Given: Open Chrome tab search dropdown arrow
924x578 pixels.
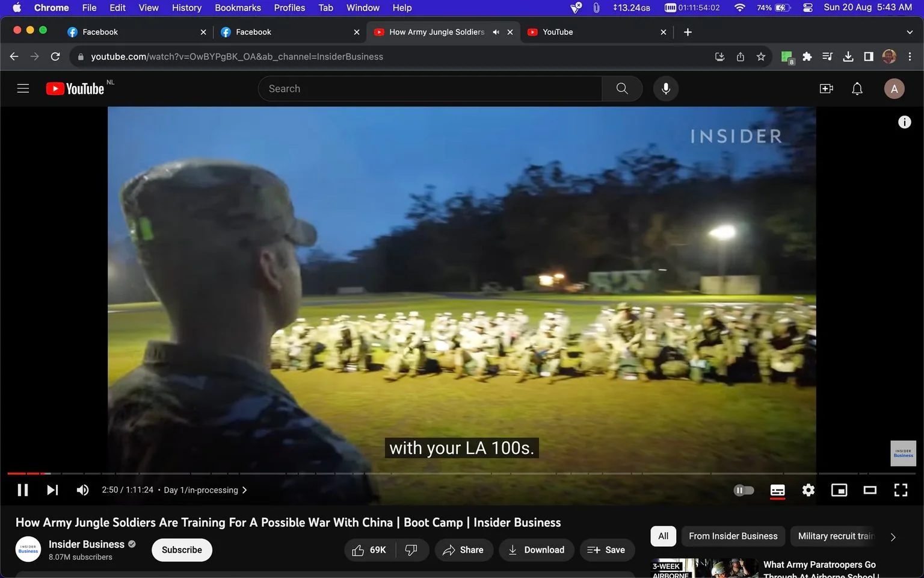Looking at the screenshot, I should (910, 32).
